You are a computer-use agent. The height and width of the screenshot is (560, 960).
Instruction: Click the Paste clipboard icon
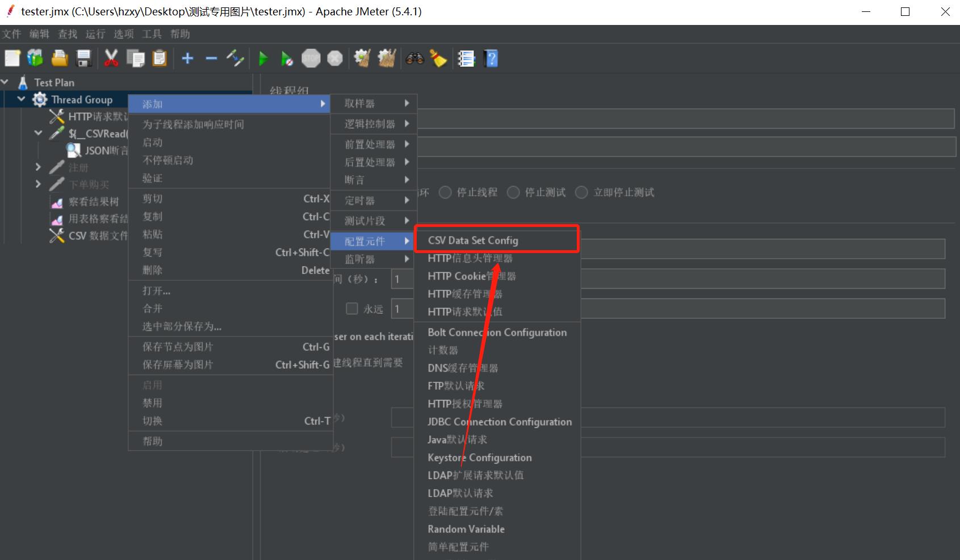(x=160, y=58)
